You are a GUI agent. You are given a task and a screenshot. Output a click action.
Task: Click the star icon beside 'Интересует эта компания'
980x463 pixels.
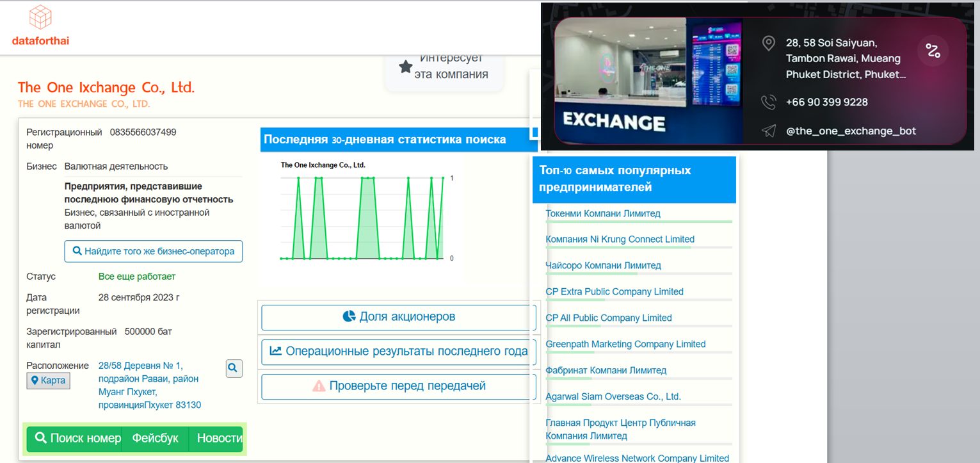click(x=405, y=67)
